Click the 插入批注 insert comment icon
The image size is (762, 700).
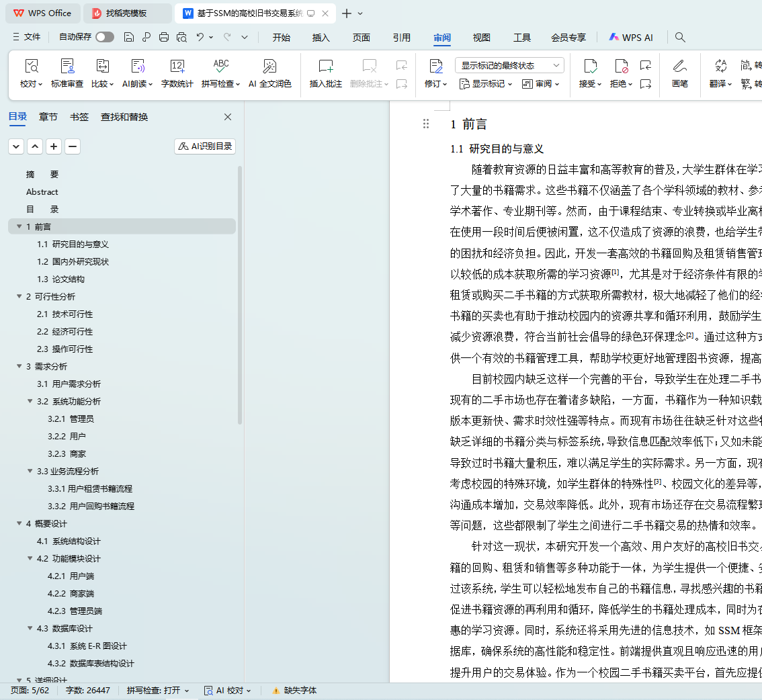pos(325,66)
